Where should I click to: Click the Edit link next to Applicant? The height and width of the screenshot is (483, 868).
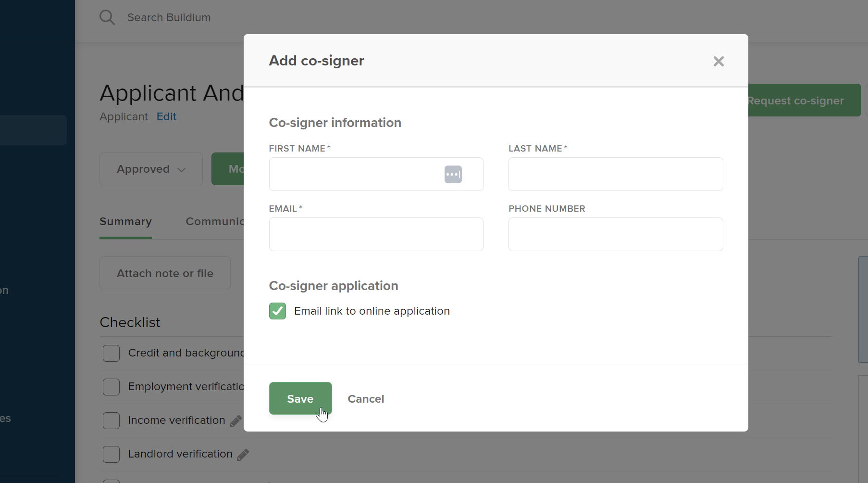(x=166, y=116)
